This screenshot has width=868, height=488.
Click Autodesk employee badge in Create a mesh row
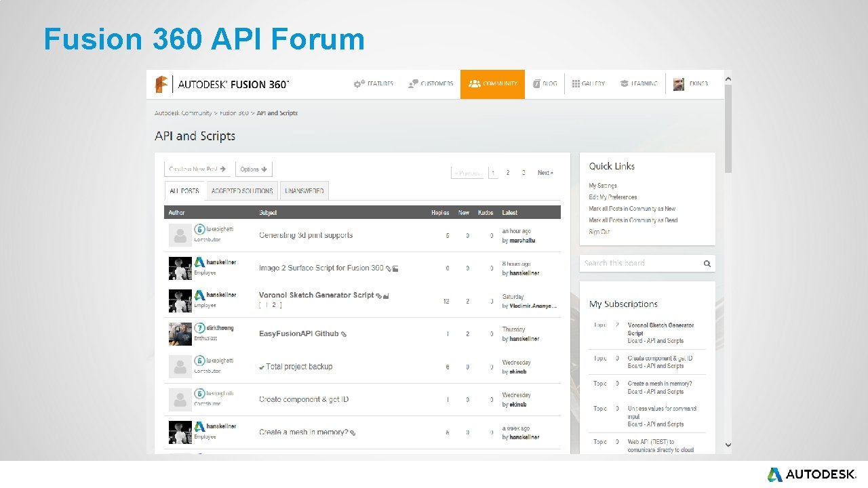(x=199, y=426)
